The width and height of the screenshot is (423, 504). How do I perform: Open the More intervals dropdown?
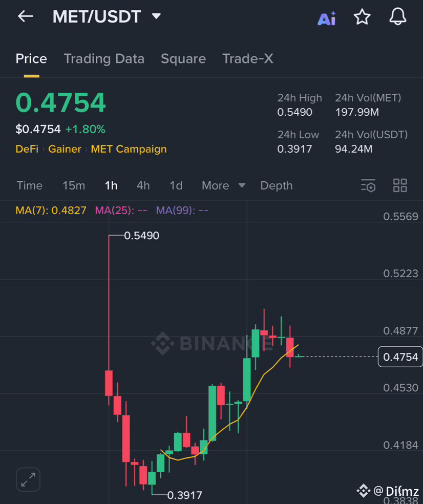pyautogui.click(x=223, y=185)
